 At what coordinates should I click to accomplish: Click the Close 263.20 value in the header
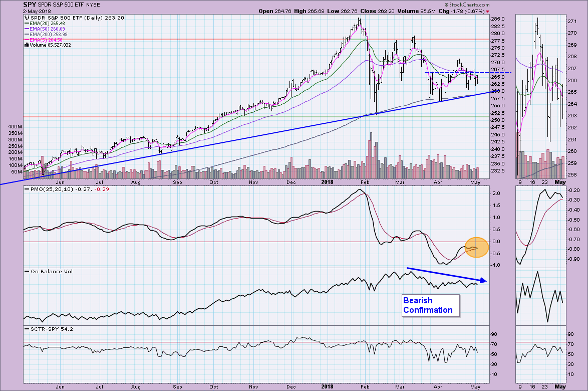pyautogui.click(x=377, y=11)
